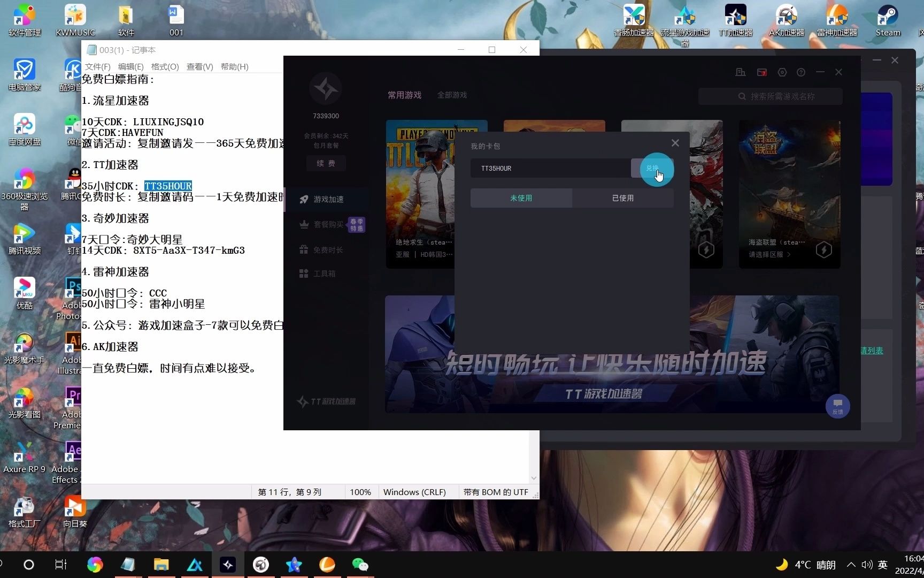
Task: Open 优酷 desktop icon
Action: tap(25, 293)
